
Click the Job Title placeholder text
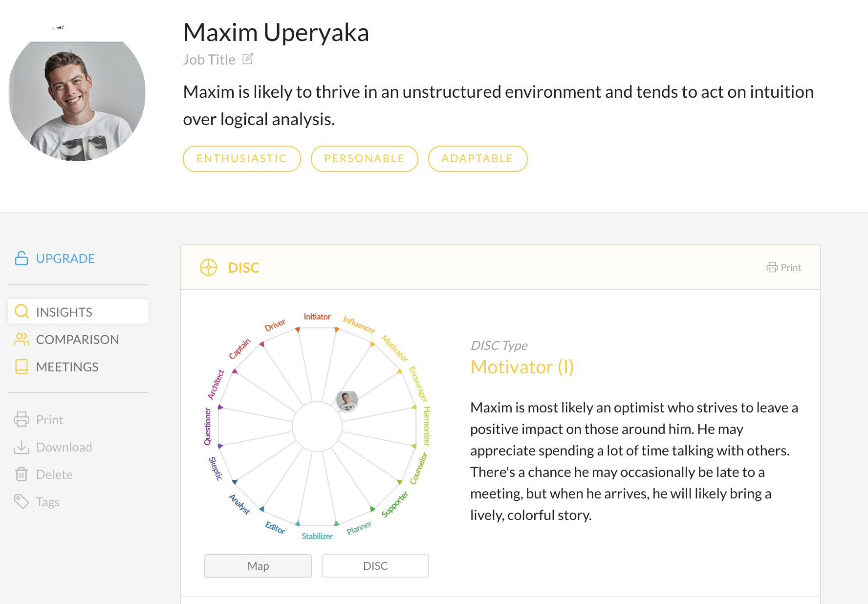[x=209, y=60]
